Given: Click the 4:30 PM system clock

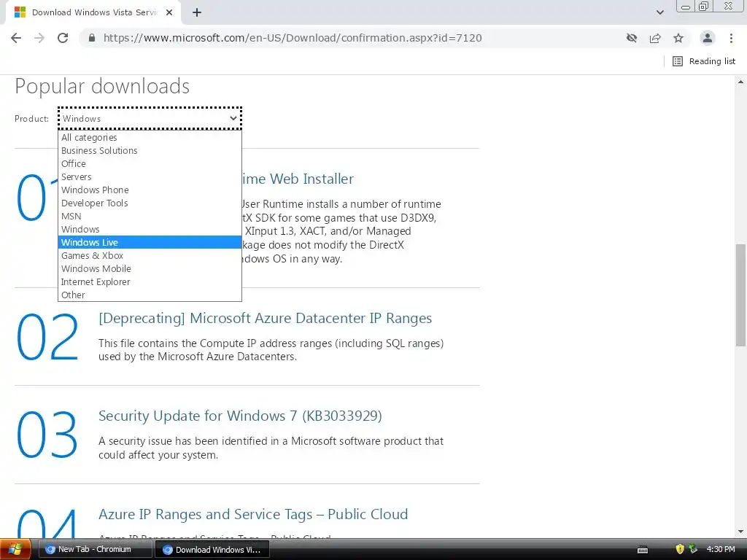Looking at the screenshot, I should tap(721, 549).
